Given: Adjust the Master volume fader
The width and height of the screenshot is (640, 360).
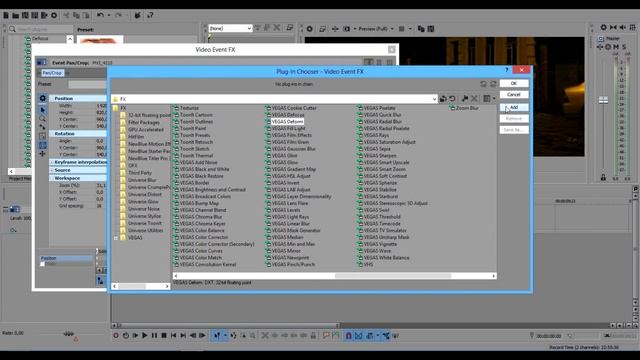Looking at the screenshot, I should (x=603, y=100).
